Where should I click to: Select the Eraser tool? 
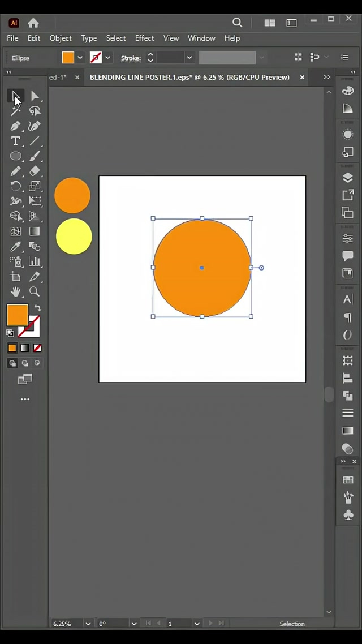click(x=35, y=171)
